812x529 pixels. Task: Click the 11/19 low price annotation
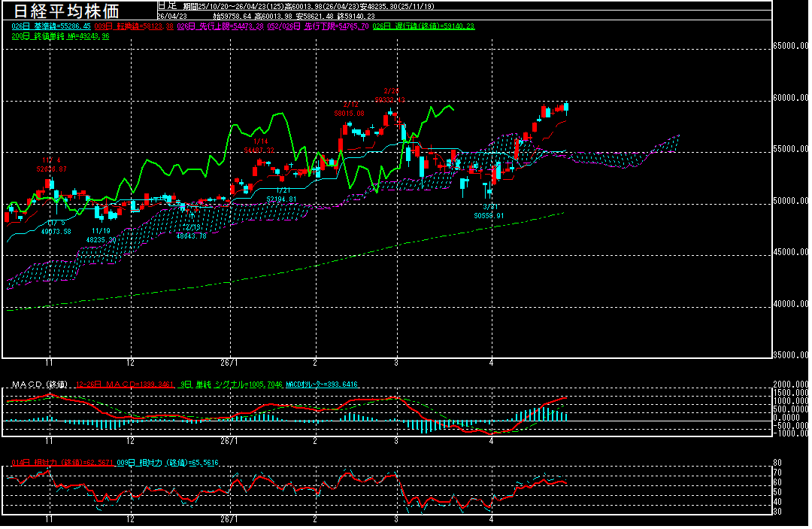click(101, 235)
